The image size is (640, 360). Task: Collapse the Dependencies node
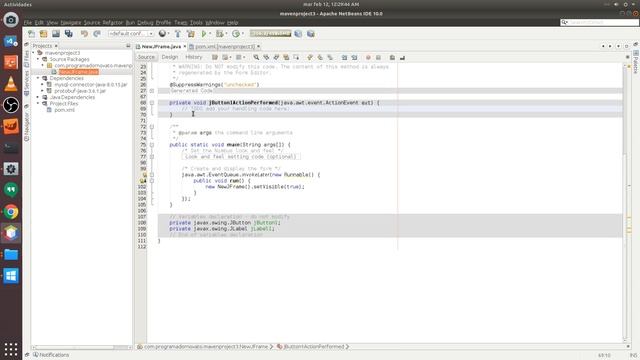point(38,78)
